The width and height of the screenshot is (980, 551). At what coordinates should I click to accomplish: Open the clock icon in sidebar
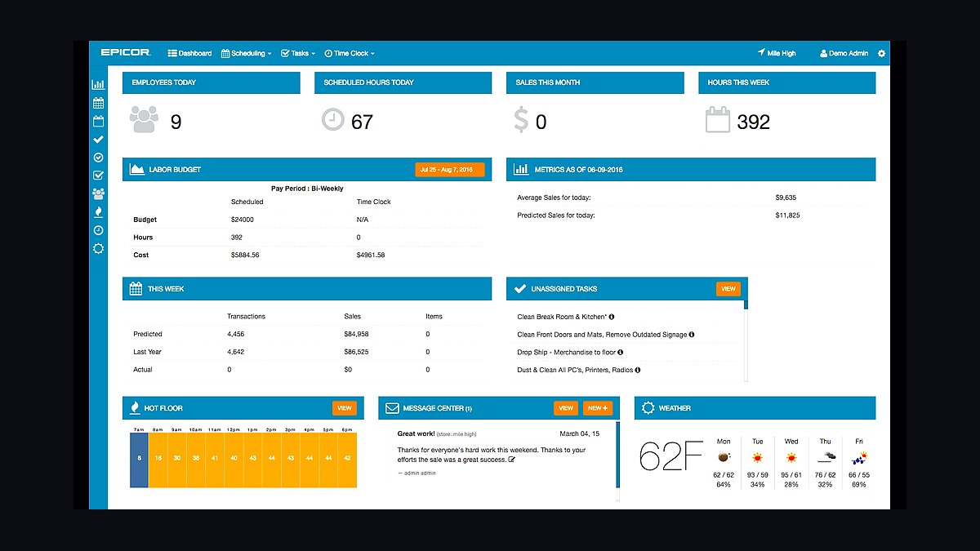[x=98, y=230]
